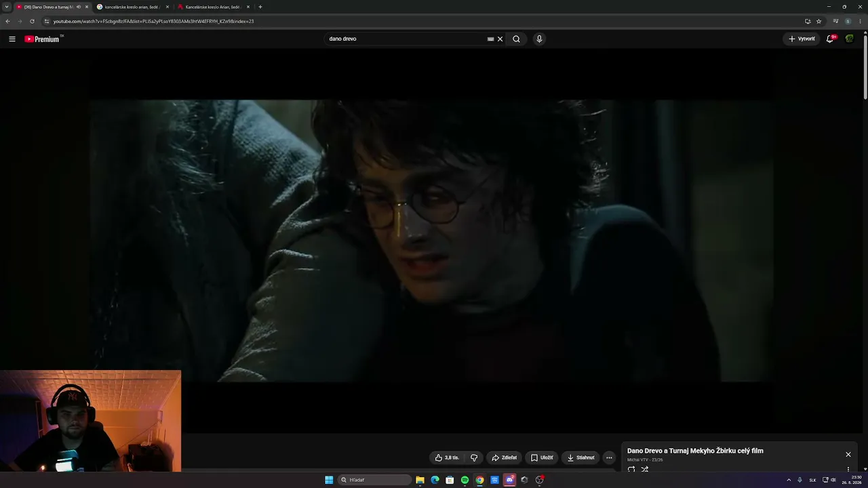Viewport: 868px width, 488px height.
Task: Click the page vertical scrollbar
Action: coord(865,68)
